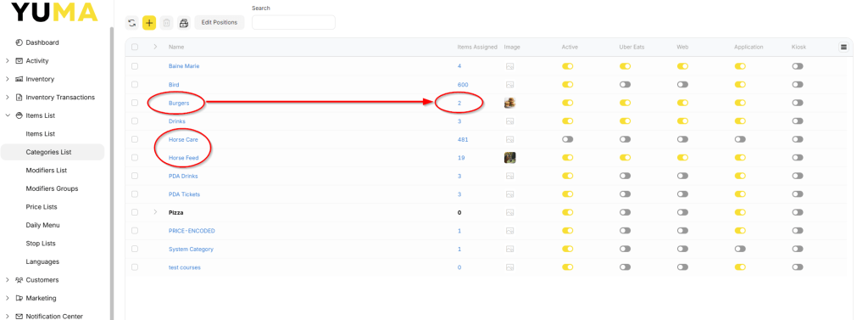Click the image placeholder for Drinks
868x320 pixels.
pos(509,121)
